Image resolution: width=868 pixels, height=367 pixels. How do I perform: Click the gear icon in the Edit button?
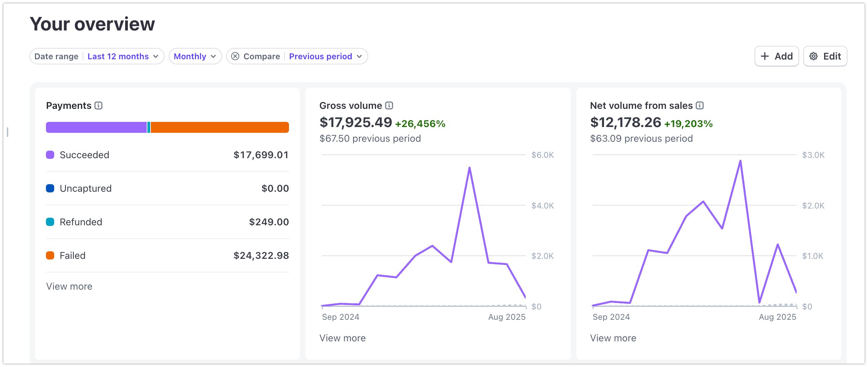point(813,56)
